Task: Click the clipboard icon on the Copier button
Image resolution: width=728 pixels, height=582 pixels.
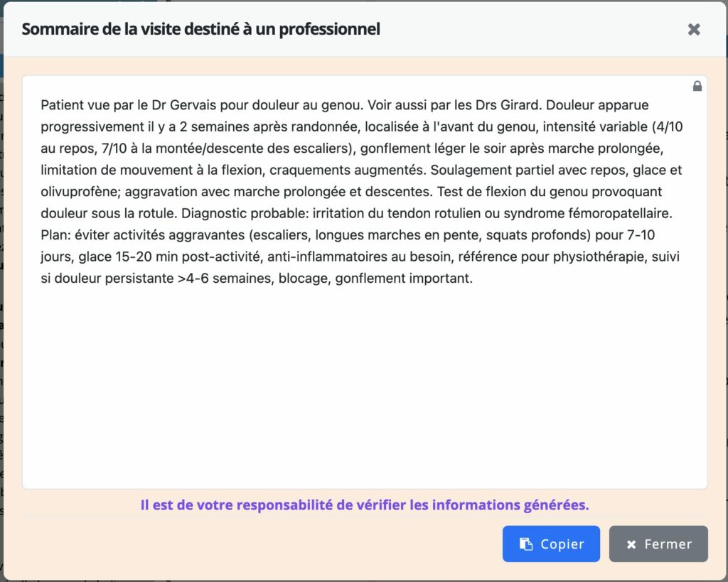Action: coord(525,544)
